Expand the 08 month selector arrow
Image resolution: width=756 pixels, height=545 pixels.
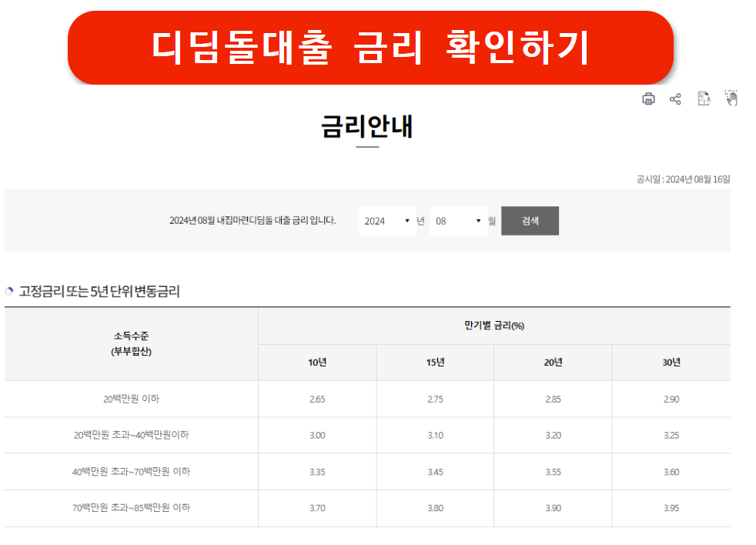pos(479,221)
